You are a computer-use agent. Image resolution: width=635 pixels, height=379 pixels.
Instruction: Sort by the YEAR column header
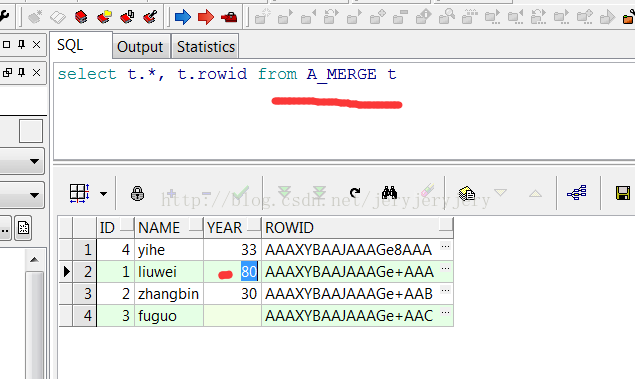click(232, 228)
